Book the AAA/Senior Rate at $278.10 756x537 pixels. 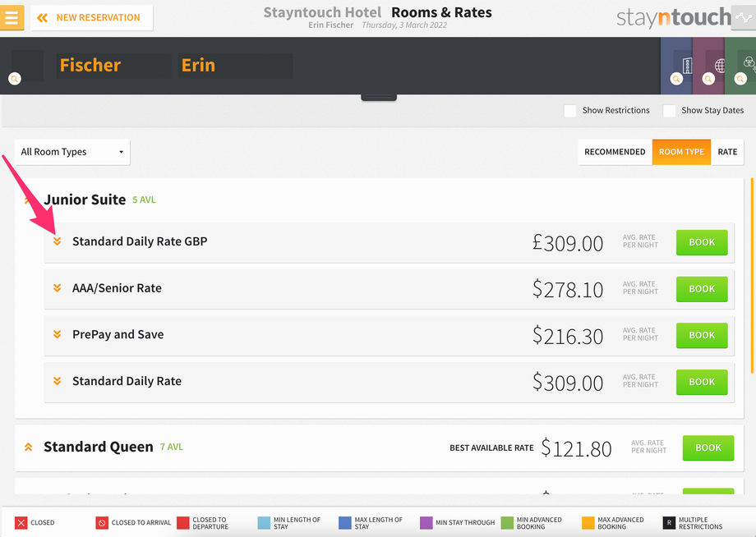click(x=702, y=289)
